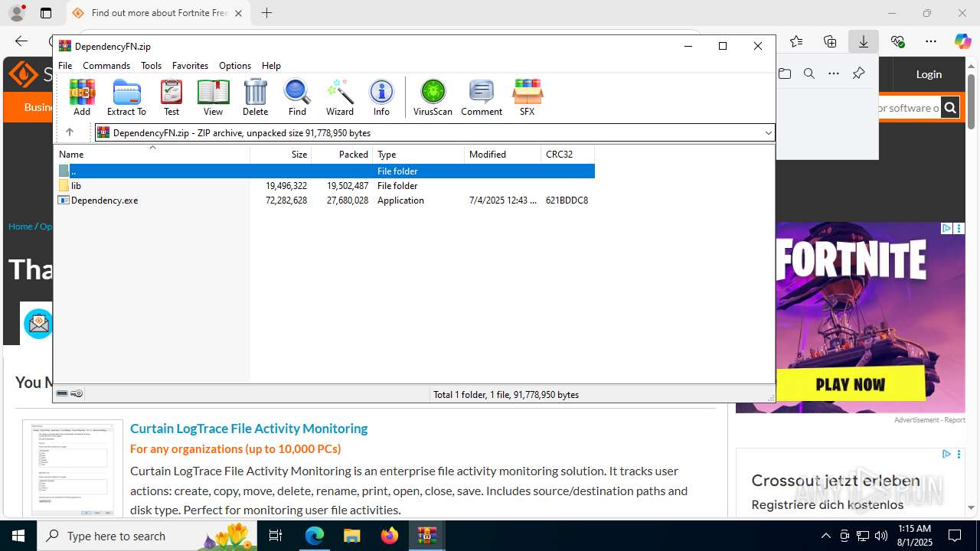Click the Home breadcrumb link
This screenshot has height=551, width=980.
[x=20, y=227]
